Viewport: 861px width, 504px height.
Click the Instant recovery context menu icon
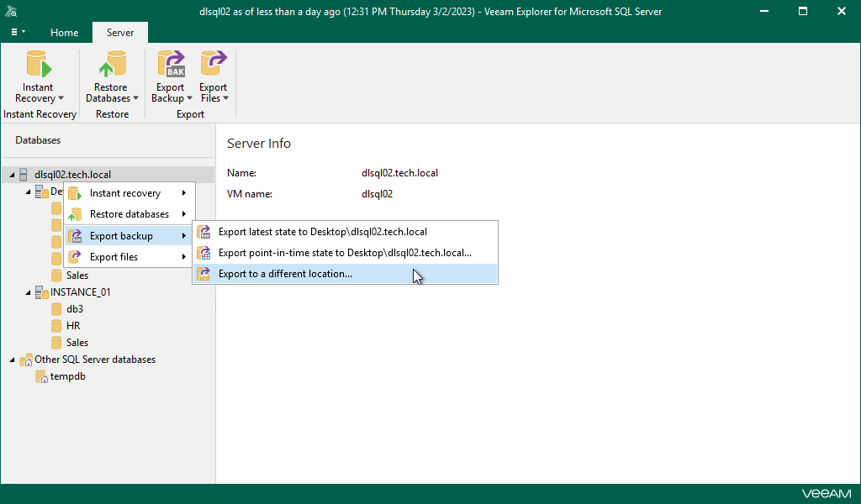[75, 193]
